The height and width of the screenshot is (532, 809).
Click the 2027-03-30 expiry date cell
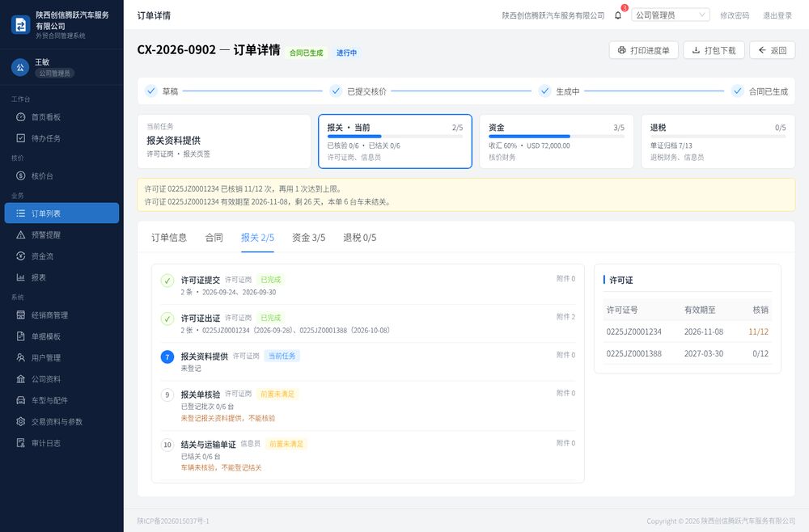coord(704,353)
